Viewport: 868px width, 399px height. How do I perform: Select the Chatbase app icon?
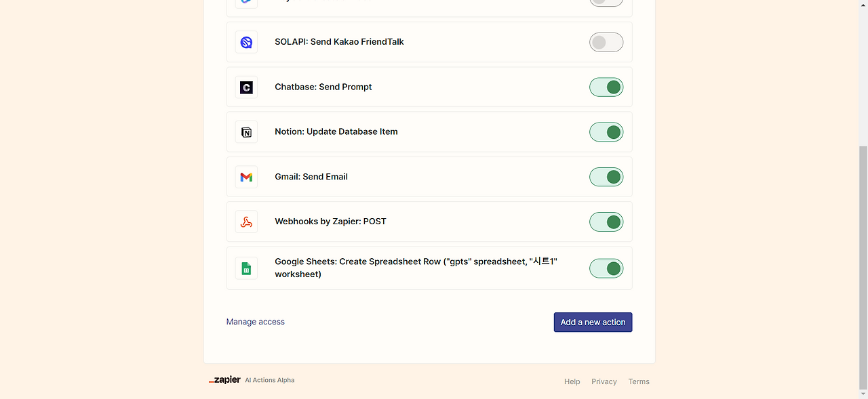[x=246, y=87]
